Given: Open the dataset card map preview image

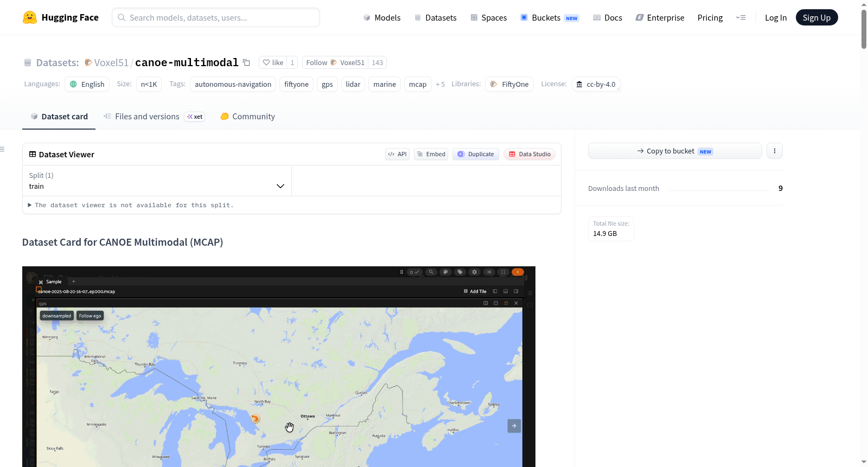Looking at the screenshot, I should tap(279, 367).
